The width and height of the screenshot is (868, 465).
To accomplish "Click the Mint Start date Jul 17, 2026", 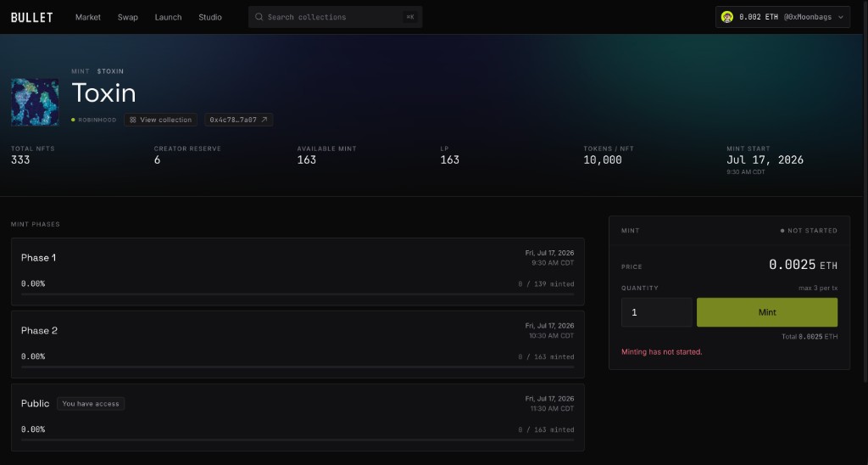I will click(765, 160).
